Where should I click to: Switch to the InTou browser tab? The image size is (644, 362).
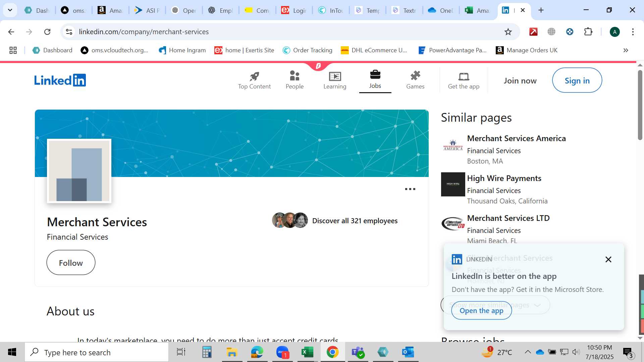(331, 10)
